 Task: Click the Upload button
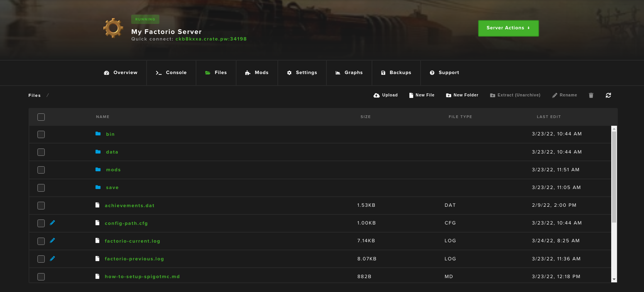click(x=385, y=95)
